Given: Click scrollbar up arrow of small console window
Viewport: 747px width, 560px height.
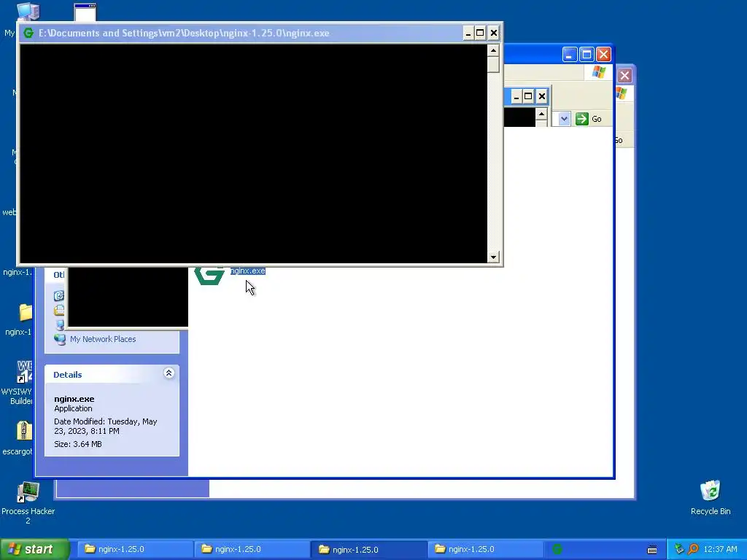Looking at the screenshot, I should click(541, 114).
